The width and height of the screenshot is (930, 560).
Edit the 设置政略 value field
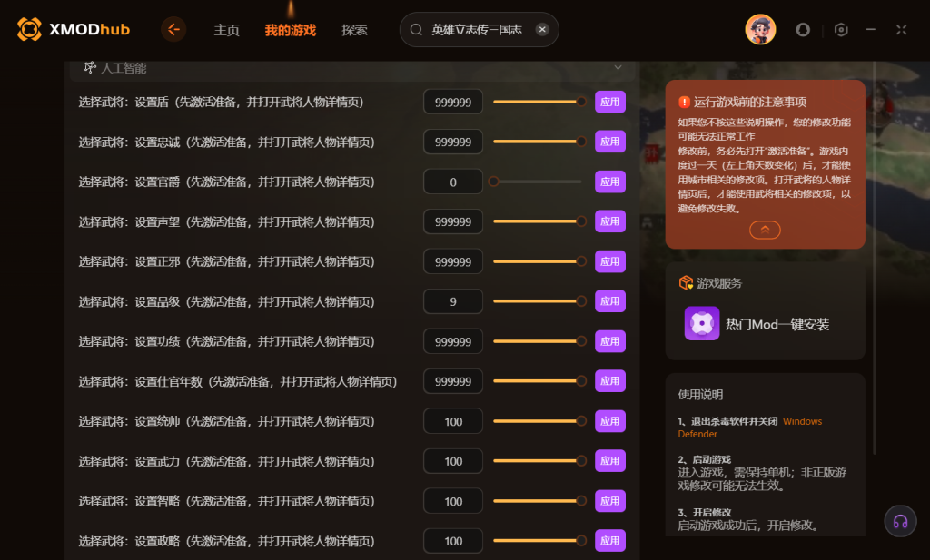click(453, 540)
